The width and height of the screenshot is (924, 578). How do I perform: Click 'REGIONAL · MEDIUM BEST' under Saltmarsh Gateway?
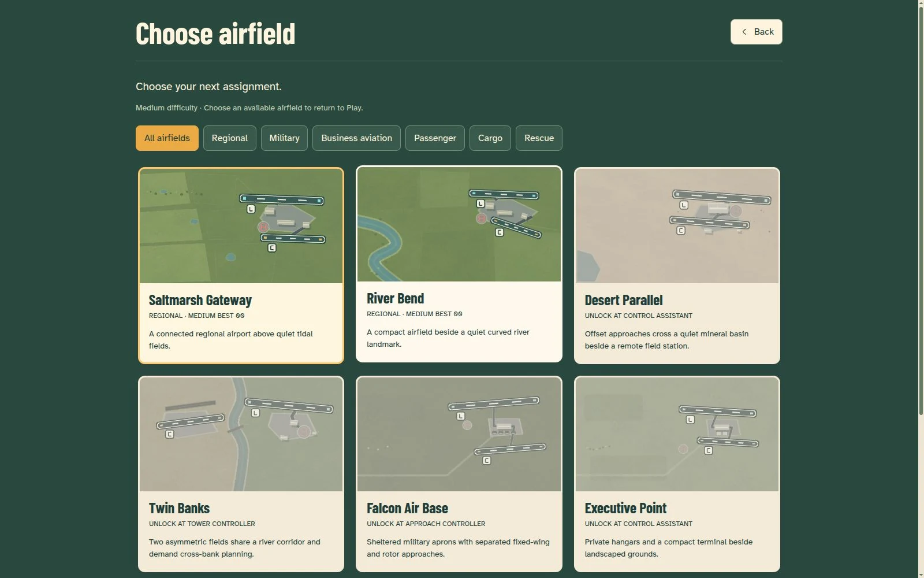(191, 316)
